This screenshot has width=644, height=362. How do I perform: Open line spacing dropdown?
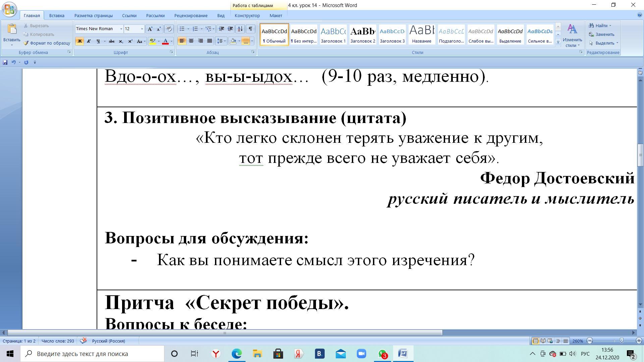221,41
